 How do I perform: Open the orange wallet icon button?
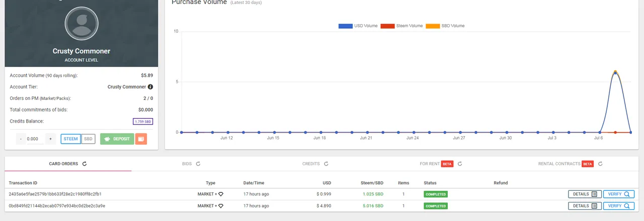pos(141,139)
